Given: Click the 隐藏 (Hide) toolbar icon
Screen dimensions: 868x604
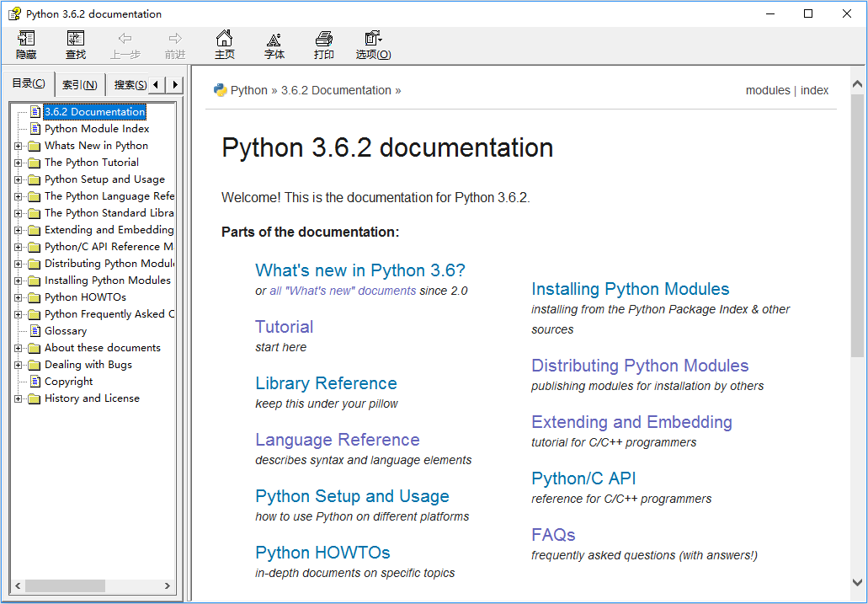Looking at the screenshot, I should tap(26, 38).
